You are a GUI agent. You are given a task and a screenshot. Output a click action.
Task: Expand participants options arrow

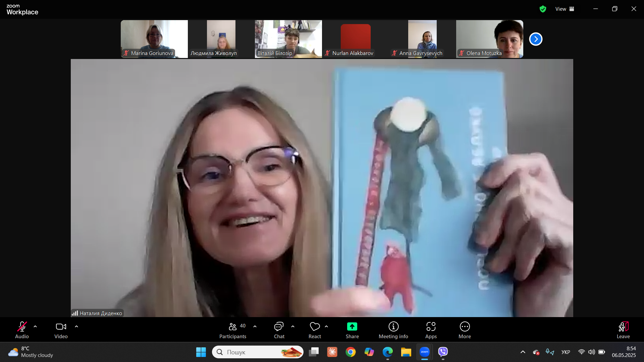[x=255, y=326]
